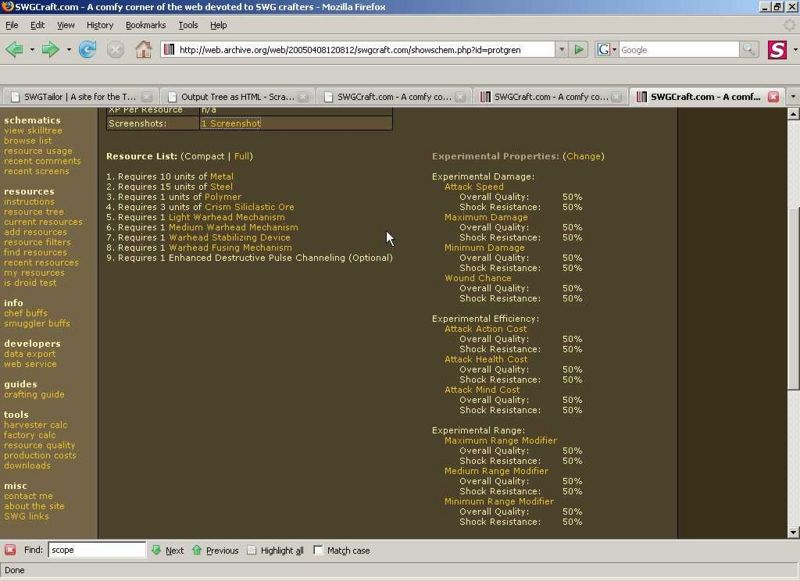The width and height of the screenshot is (800, 581).
Task: Reload the page with the Refresh icon
Action: point(87,49)
